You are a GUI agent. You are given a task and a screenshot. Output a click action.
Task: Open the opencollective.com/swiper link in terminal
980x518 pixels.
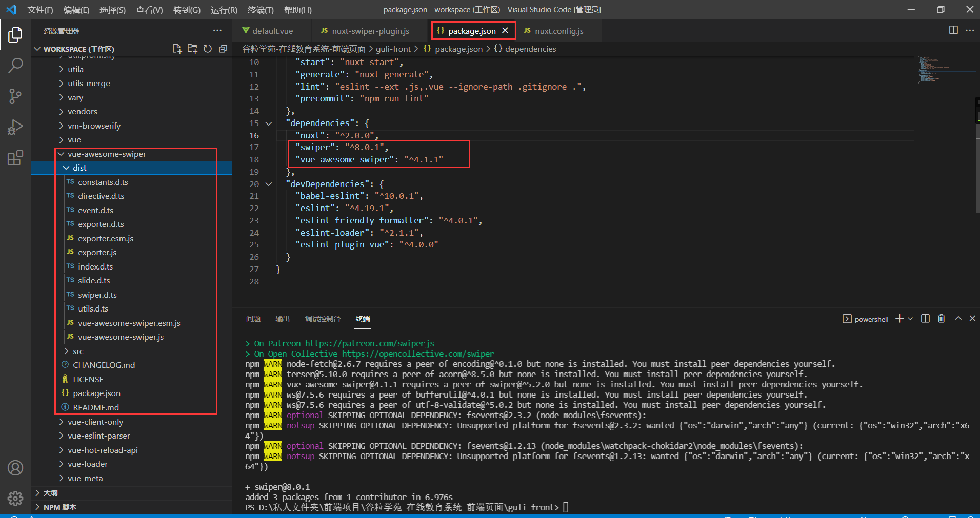(x=418, y=354)
